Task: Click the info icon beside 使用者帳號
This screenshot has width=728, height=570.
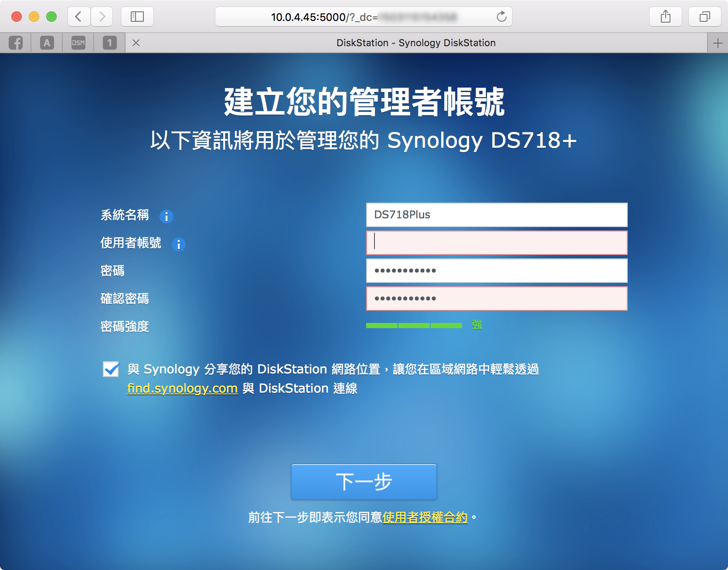Action: [179, 244]
